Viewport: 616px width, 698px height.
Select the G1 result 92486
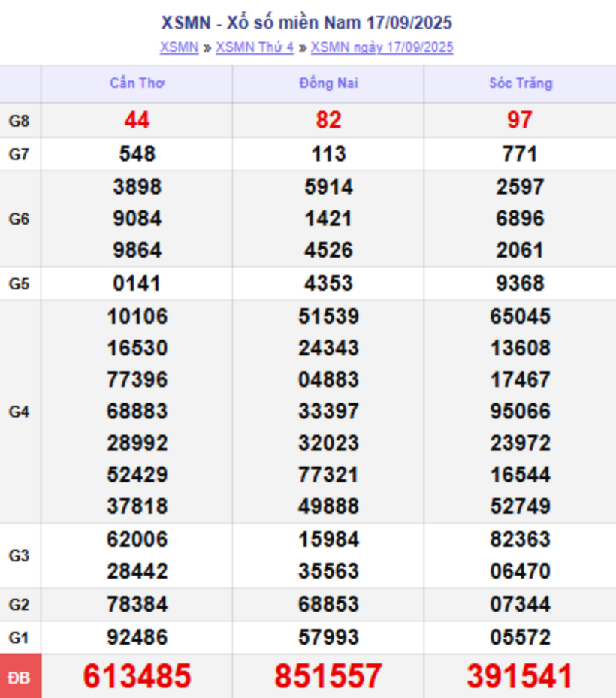coord(137,638)
